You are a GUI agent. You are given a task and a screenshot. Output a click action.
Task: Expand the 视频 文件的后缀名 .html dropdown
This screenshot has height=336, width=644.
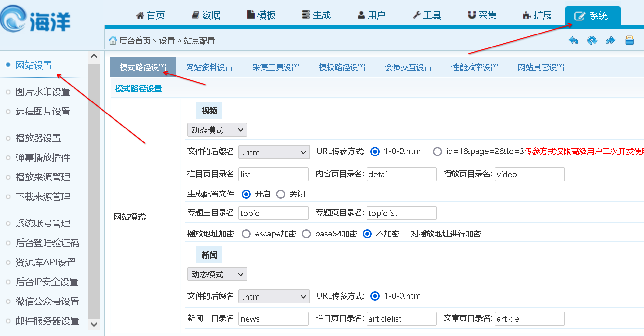pos(274,152)
